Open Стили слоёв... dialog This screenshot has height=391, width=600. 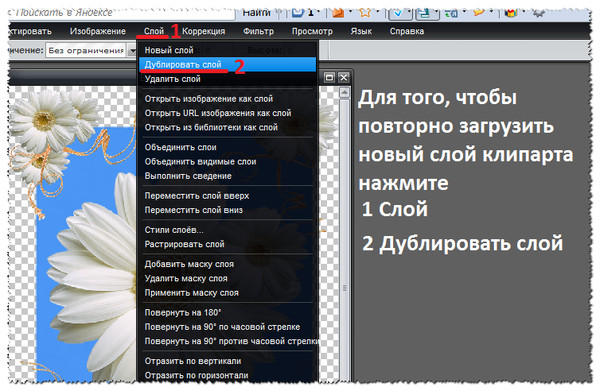227,230
